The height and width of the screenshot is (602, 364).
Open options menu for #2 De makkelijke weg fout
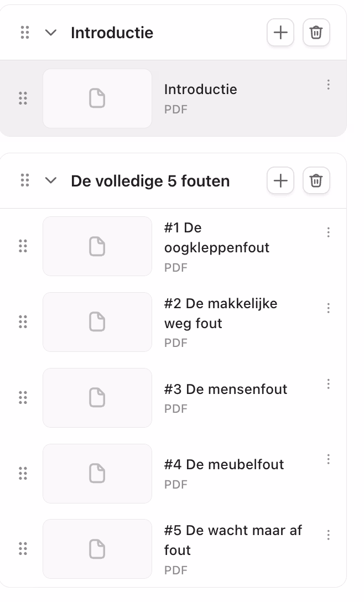tap(329, 308)
